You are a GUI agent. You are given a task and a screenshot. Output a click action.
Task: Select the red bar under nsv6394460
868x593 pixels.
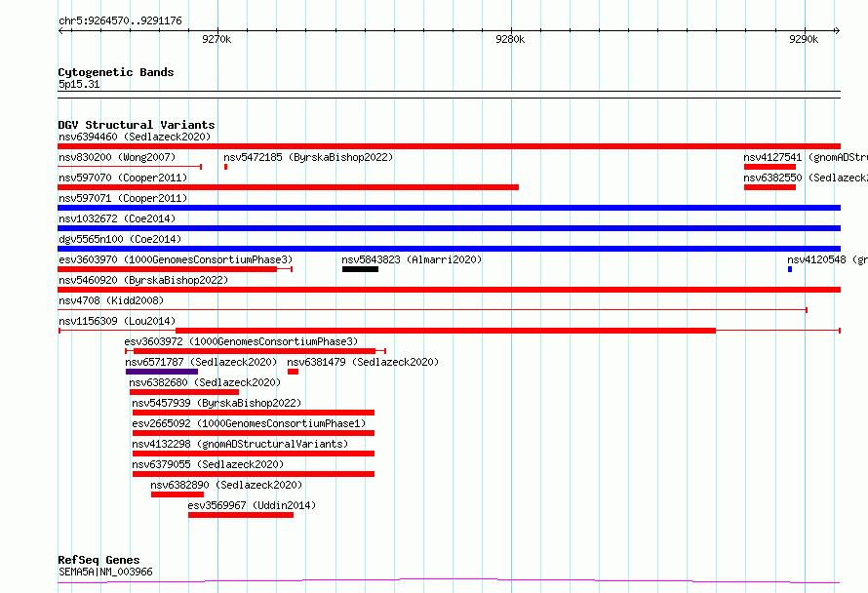[449, 146]
